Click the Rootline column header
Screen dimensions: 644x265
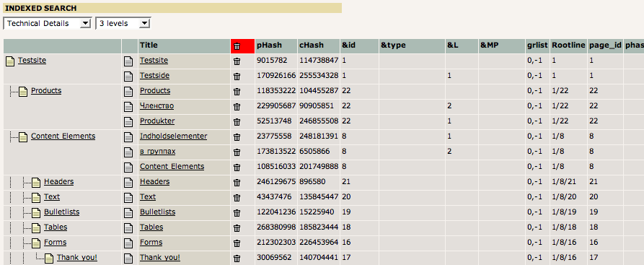point(568,45)
